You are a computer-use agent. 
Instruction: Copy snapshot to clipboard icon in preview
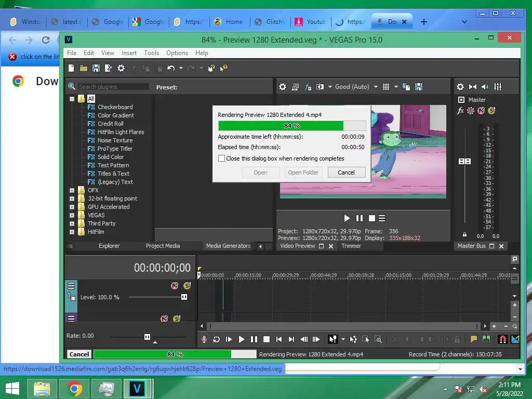coord(406,87)
